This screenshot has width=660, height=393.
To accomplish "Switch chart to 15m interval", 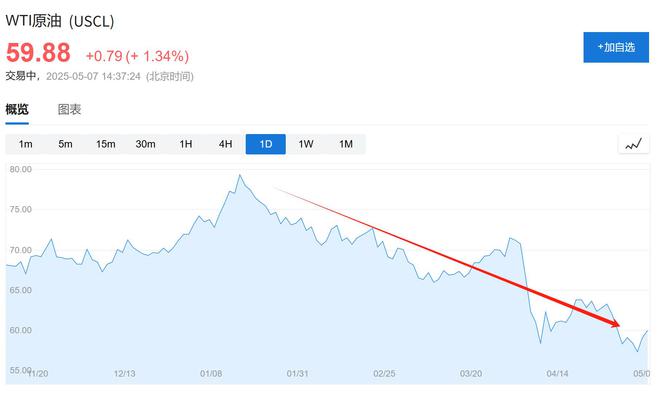I will tap(105, 144).
